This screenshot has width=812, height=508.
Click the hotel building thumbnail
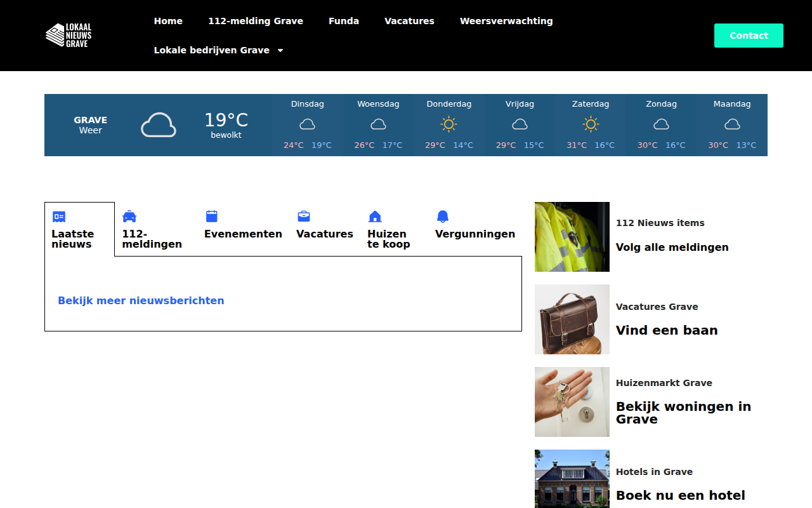click(x=572, y=479)
